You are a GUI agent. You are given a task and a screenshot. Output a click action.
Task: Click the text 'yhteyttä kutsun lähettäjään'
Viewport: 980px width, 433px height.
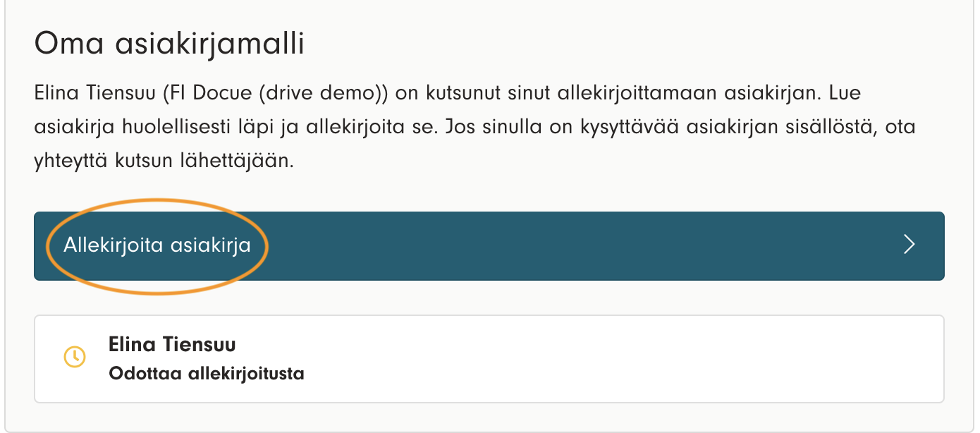coord(164,161)
